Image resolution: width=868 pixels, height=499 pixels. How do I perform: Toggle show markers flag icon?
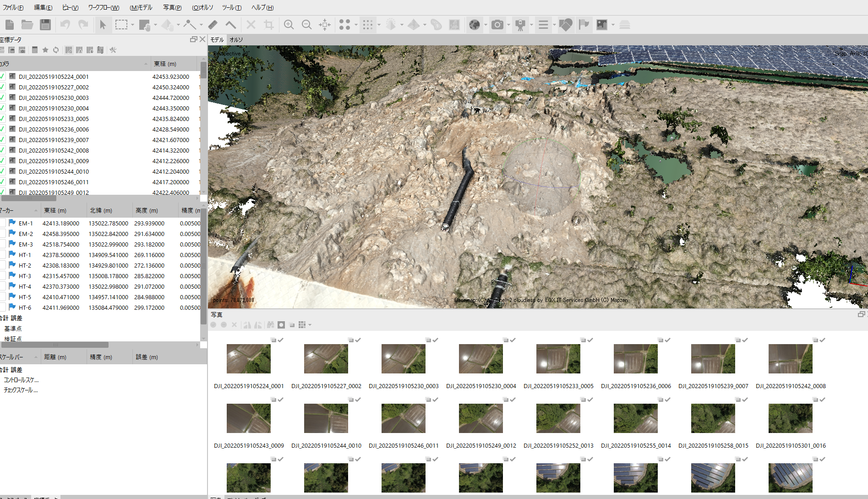[x=584, y=25]
